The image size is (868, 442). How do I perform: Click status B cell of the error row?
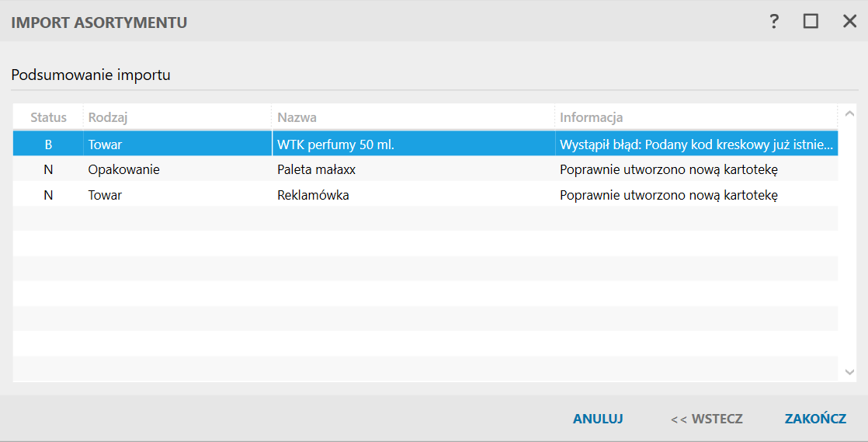coord(48,144)
